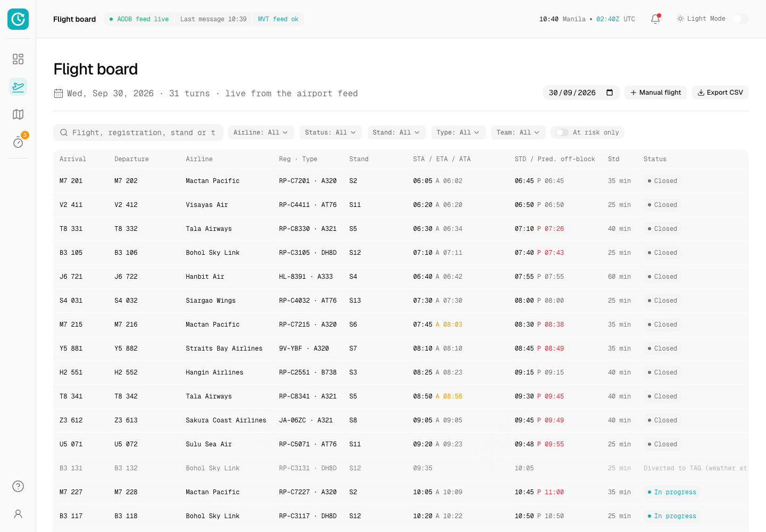Open the stand map icon
766x532 pixels.
pyautogui.click(x=18, y=114)
